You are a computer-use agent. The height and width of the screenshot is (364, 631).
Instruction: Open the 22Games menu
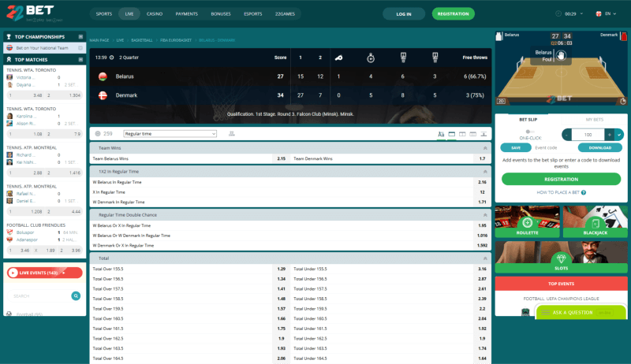[x=285, y=13]
